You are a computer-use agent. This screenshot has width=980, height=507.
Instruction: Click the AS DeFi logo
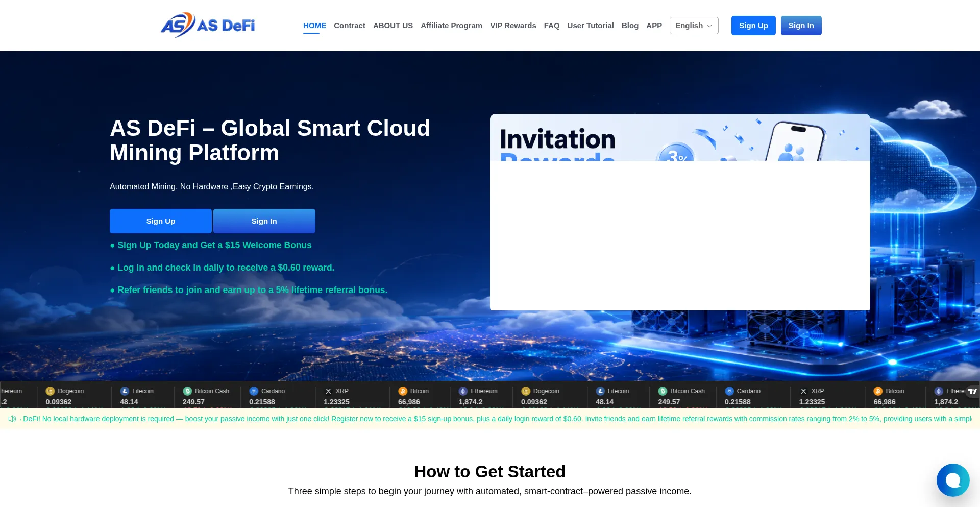tap(208, 25)
